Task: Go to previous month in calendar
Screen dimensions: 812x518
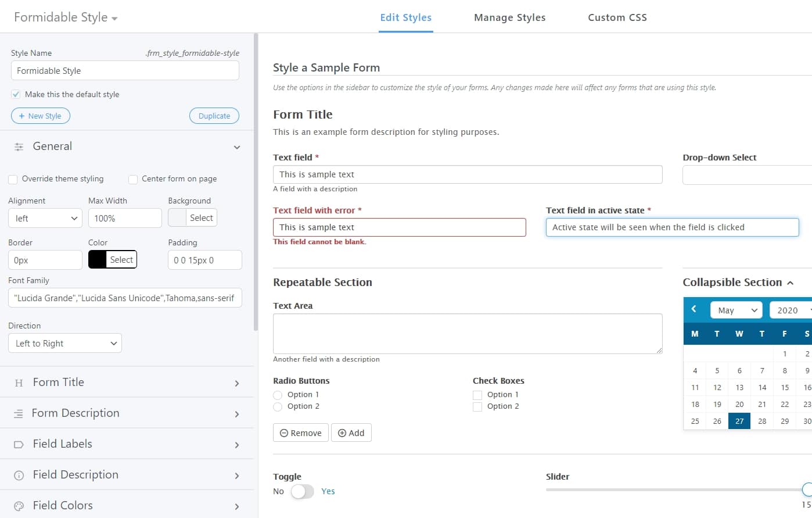Action: pyautogui.click(x=694, y=309)
